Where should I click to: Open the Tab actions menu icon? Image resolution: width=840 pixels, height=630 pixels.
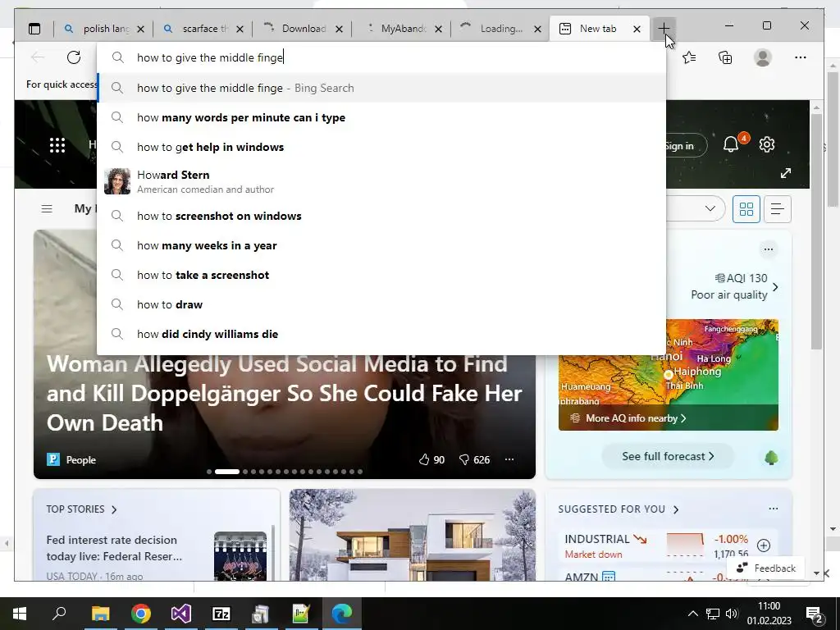click(x=34, y=29)
